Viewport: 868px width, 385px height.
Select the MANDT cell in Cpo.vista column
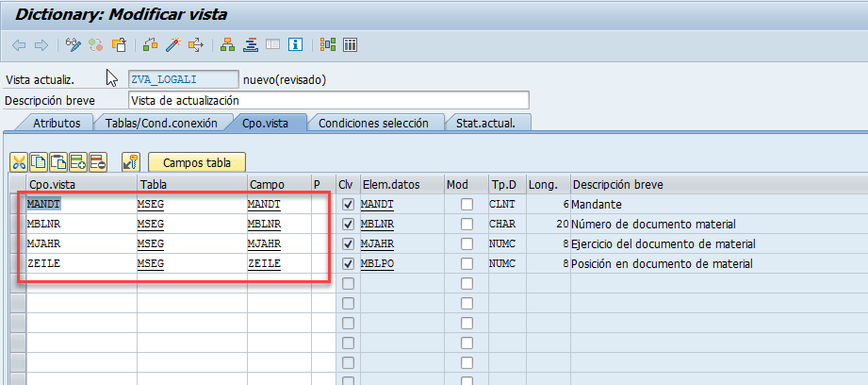click(x=81, y=205)
